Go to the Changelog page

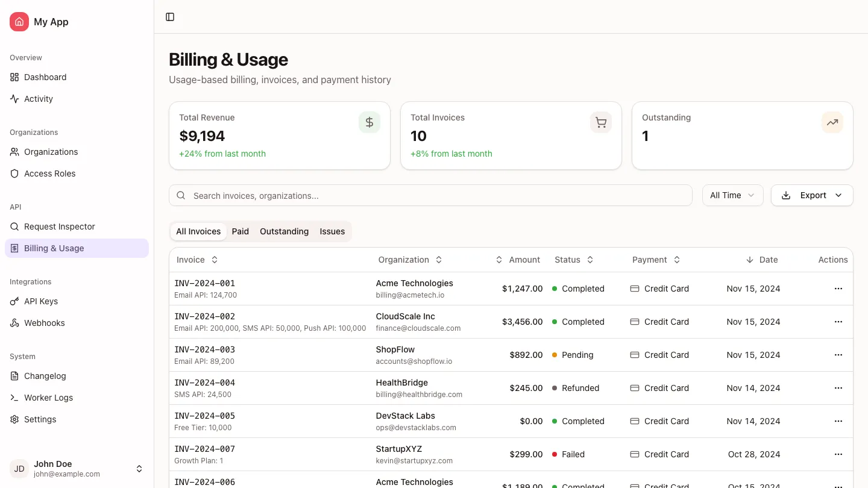(x=45, y=376)
